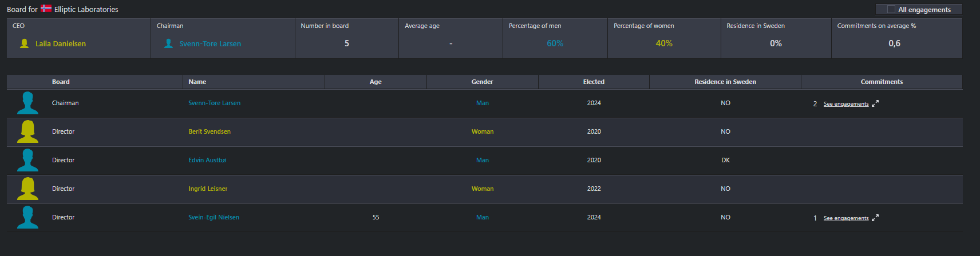980x256 pixels.
Task: Click the Norwegian flag next to Elliptic Laboratories
Action: [x=46, y=9]
